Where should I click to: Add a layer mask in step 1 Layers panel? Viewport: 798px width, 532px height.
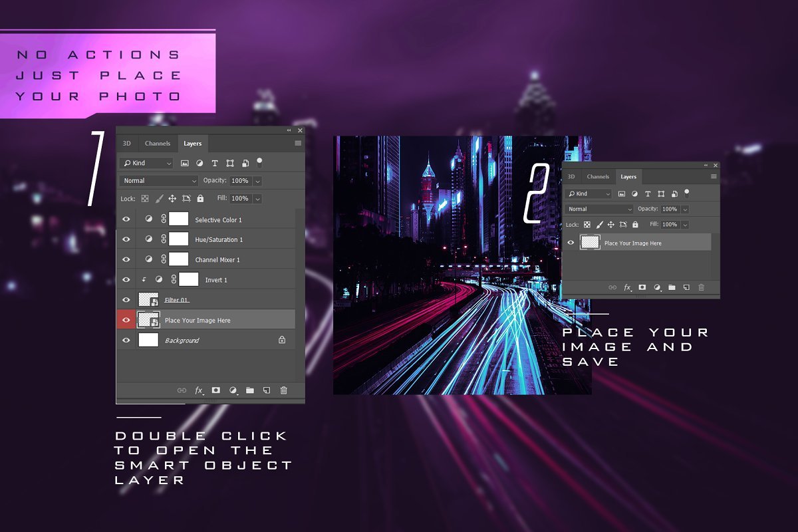pyautogui.click(x=216, y=390)
